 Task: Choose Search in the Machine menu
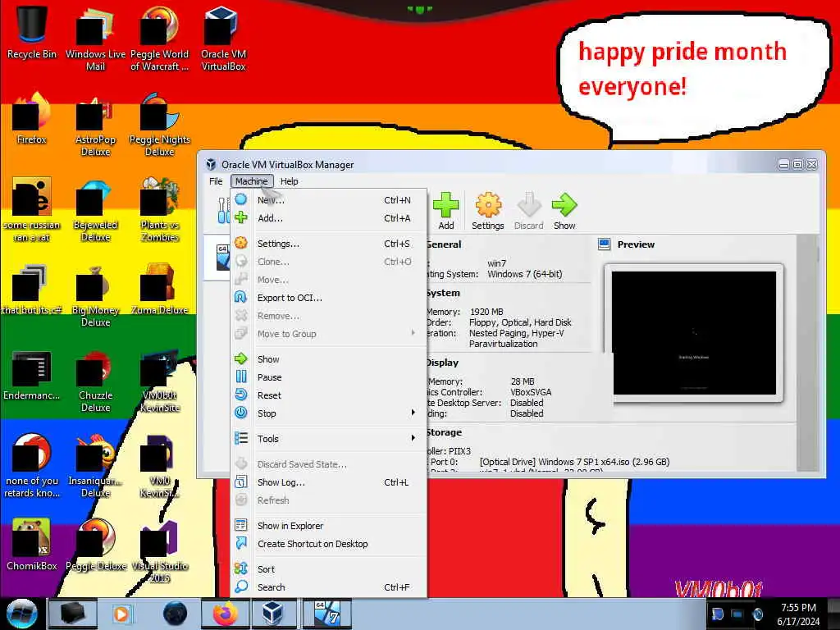pyautogui.click(x=329, y=587)
